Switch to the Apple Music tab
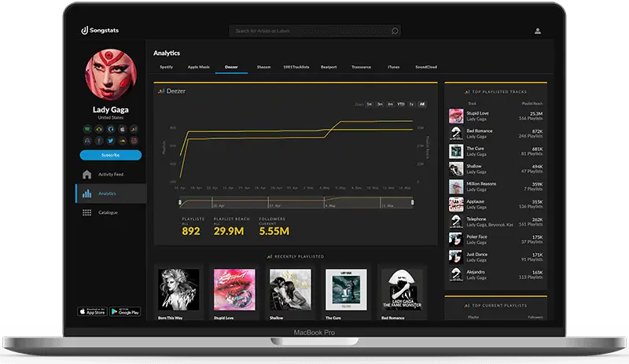629x364 pixels. pyautogui.click(x=199, y=67)
